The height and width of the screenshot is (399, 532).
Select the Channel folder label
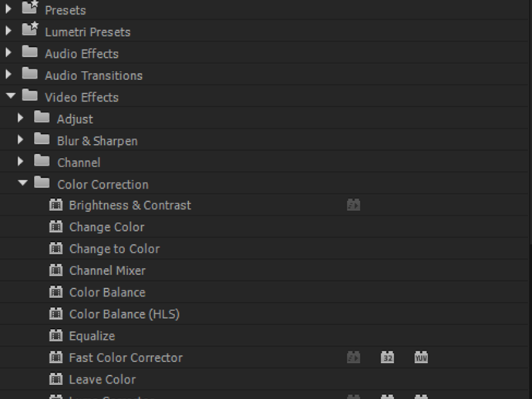(79, 163)
